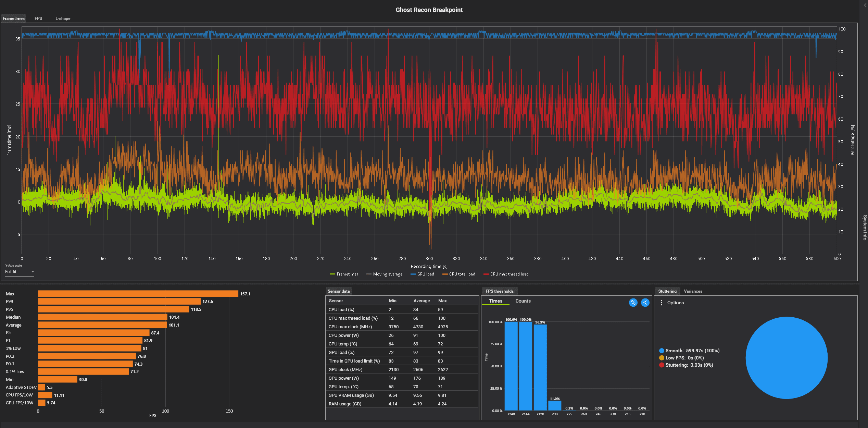The width and height of the screenshot is (868, 428).
Task: Select the RAM usage (GB) row
Action: [402, 404]
